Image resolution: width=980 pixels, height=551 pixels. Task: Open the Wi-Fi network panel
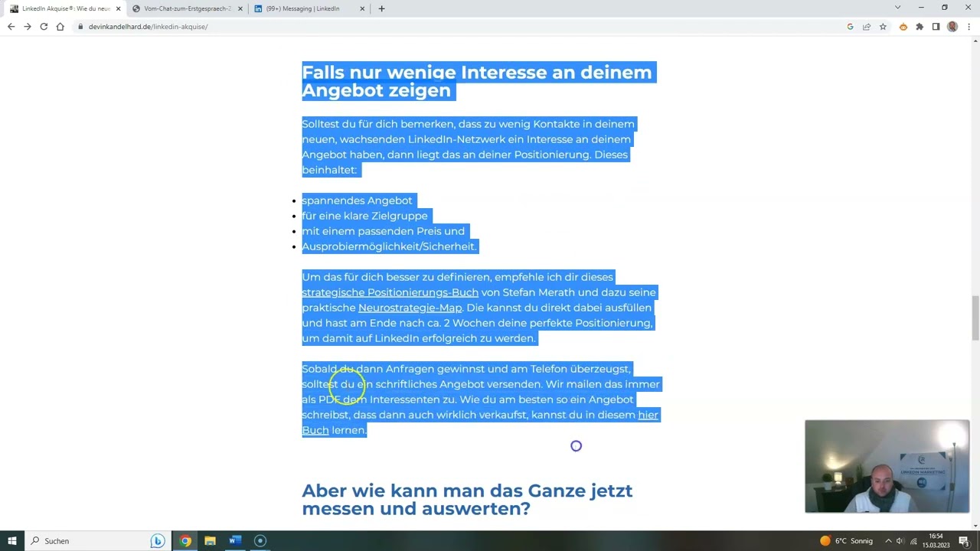pyautogui.click(x=913, y=541)
